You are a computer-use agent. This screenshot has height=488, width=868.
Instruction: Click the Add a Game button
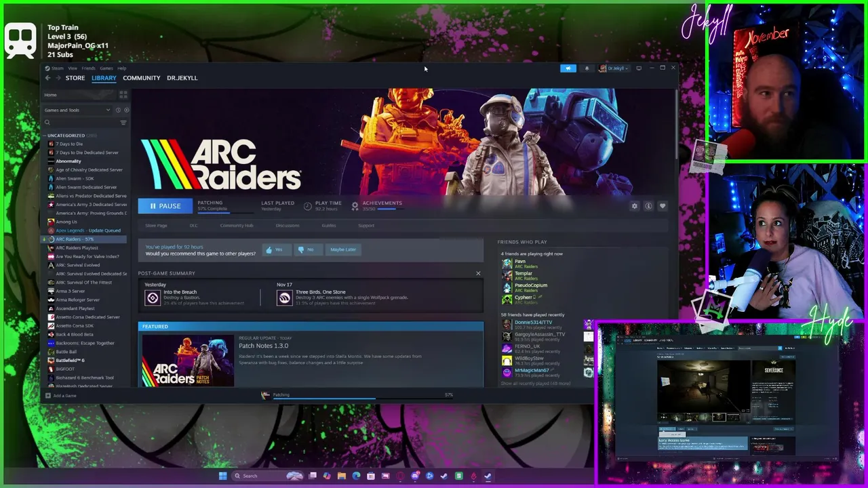(x=60, y=396)
